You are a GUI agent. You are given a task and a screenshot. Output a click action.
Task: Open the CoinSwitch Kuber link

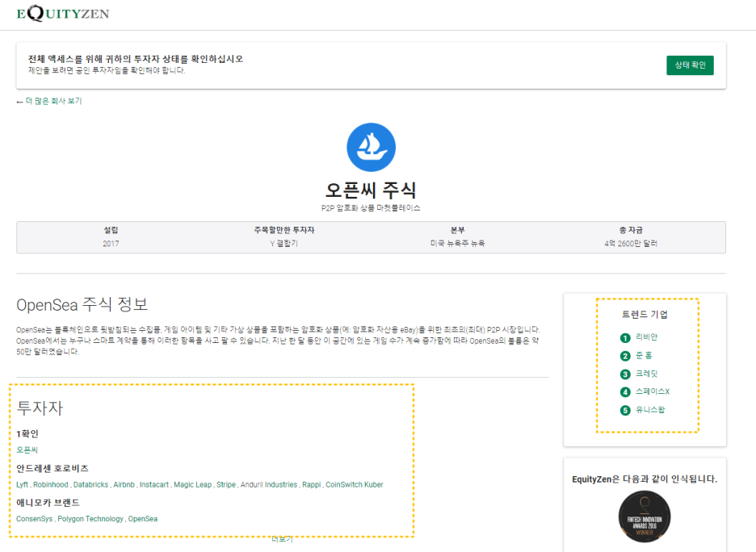coord(355,484)
